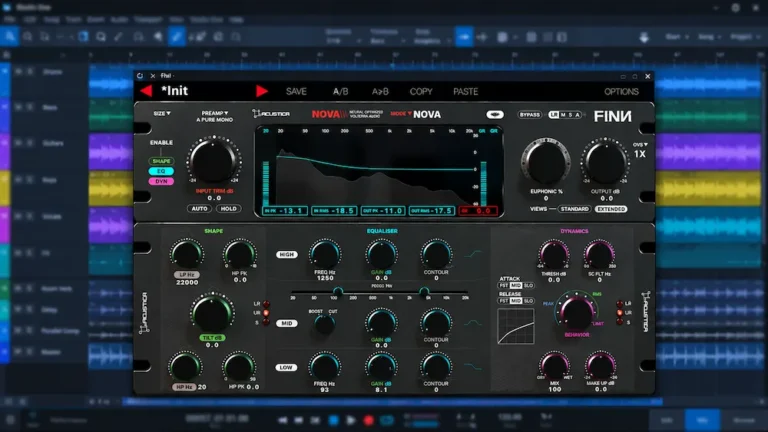Viewport: 768px width, 432px height.
Task: Toggle the HOLD button
Action: pos(229,209)
